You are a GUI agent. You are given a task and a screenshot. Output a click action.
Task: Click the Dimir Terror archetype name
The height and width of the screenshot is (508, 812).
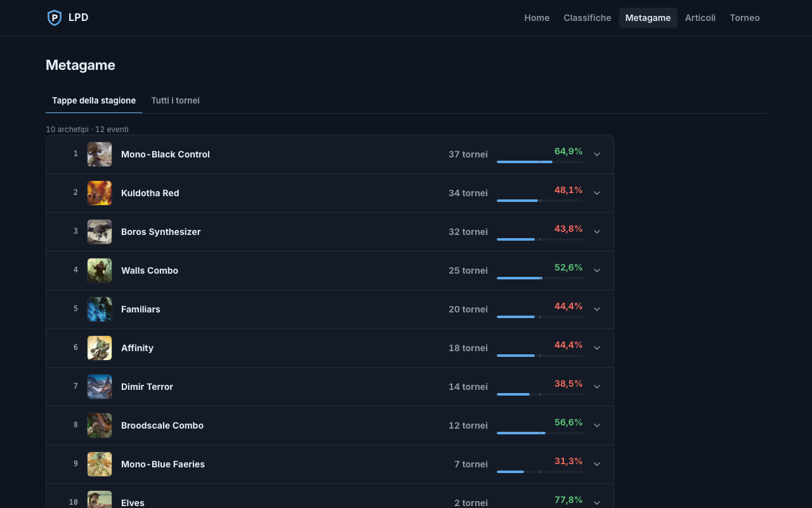pyautogui.click(x=147, y=387)
